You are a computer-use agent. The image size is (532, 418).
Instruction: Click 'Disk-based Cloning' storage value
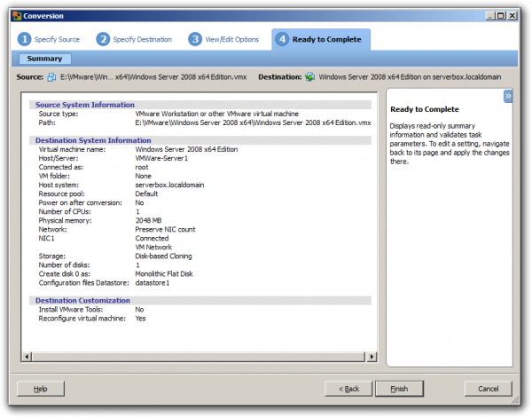163,256
